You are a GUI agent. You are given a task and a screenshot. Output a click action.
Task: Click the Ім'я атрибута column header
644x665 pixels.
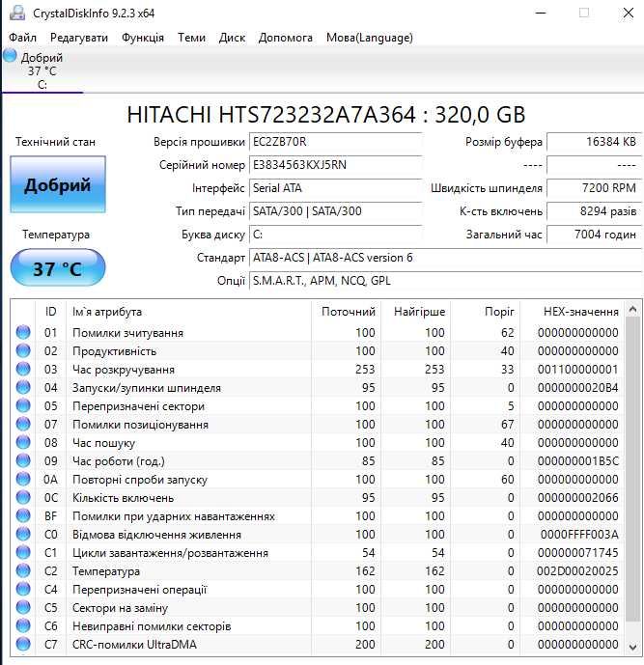[x=189, y=312]
